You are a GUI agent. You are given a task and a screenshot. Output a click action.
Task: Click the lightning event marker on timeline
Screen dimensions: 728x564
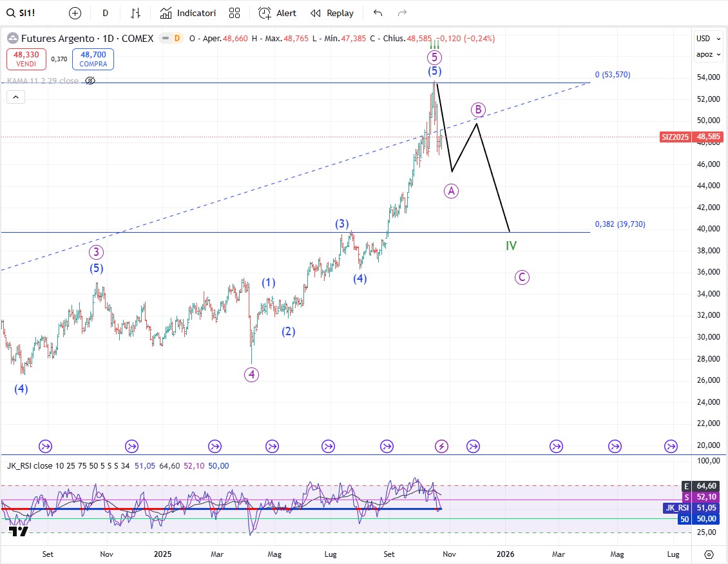(442, 445)
